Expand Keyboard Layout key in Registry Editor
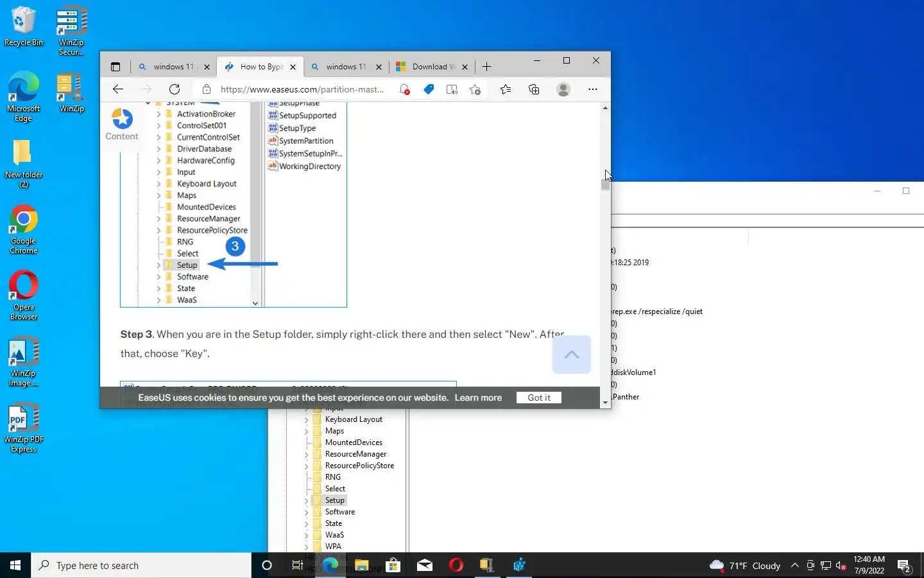 [307, 419]
